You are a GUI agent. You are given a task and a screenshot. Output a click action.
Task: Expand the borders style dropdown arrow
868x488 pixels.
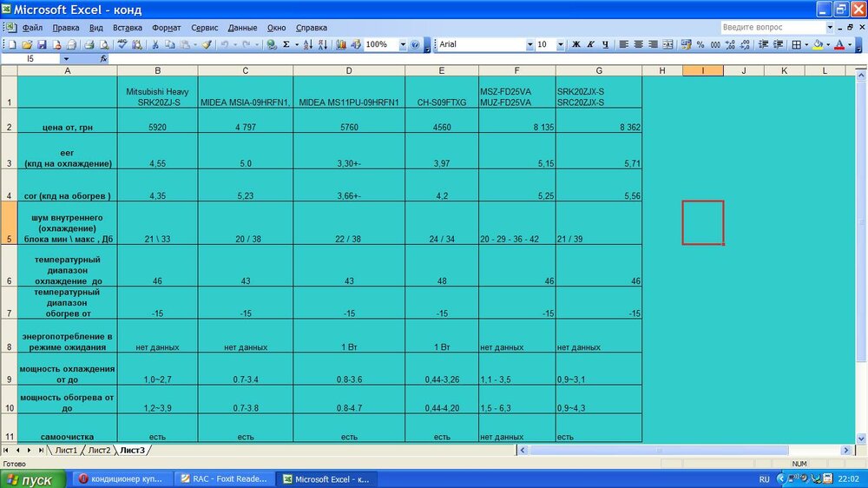(x=806, y=45)
